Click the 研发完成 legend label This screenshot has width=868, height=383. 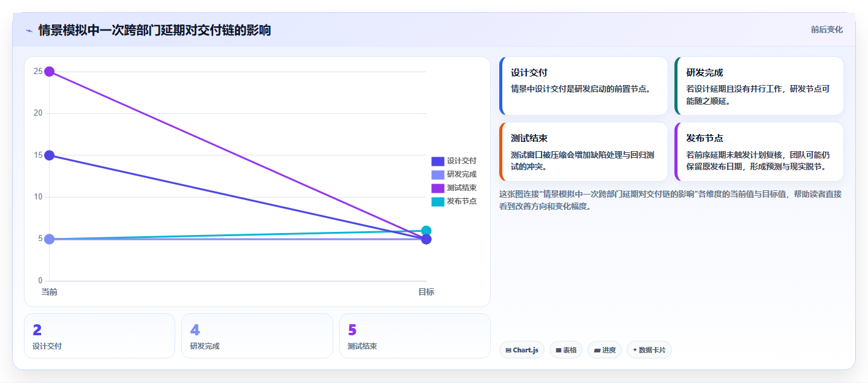[x=461, y=174]
